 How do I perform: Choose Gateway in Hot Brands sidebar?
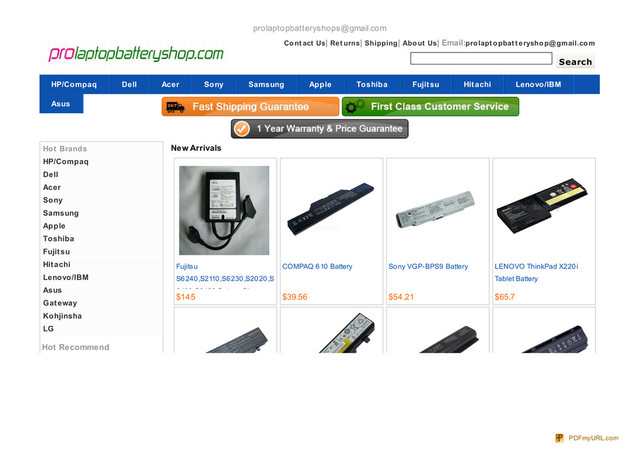[60, 303]
